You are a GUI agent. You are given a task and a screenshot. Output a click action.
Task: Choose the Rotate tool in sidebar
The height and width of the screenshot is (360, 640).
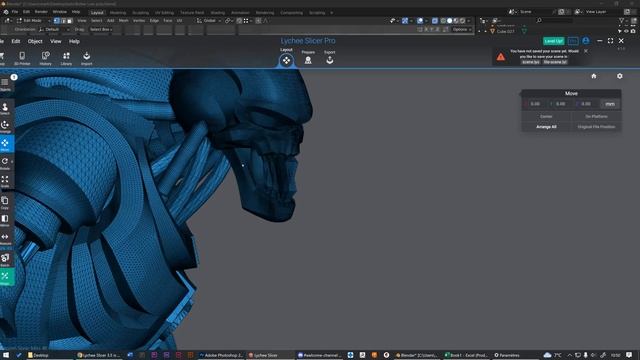click(5, 163)
